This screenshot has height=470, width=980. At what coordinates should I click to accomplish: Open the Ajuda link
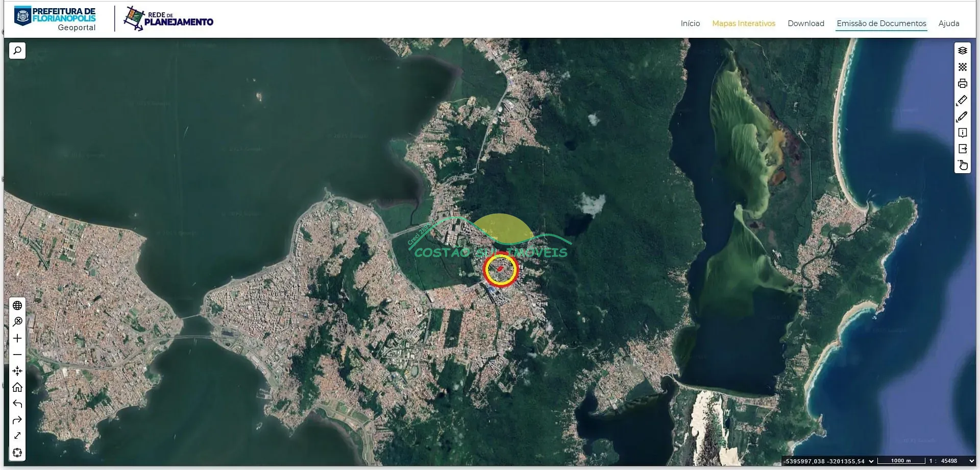(948, 24)
